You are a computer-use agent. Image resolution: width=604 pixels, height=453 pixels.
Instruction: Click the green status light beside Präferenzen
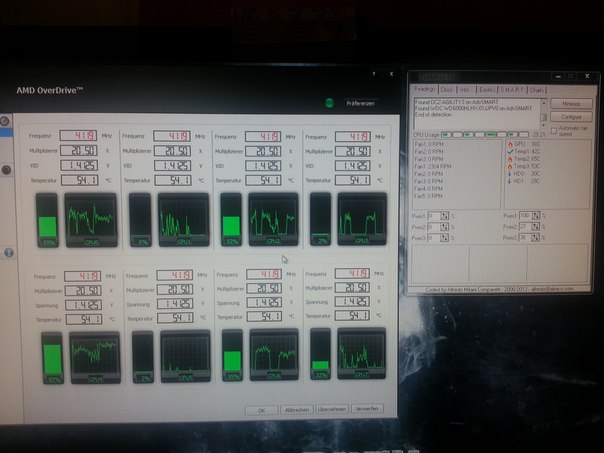click(329, 103)
